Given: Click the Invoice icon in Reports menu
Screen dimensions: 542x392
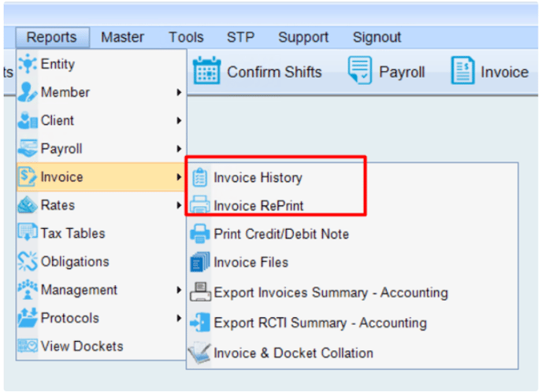Looking at the screenshot, I should coord(28,176).
